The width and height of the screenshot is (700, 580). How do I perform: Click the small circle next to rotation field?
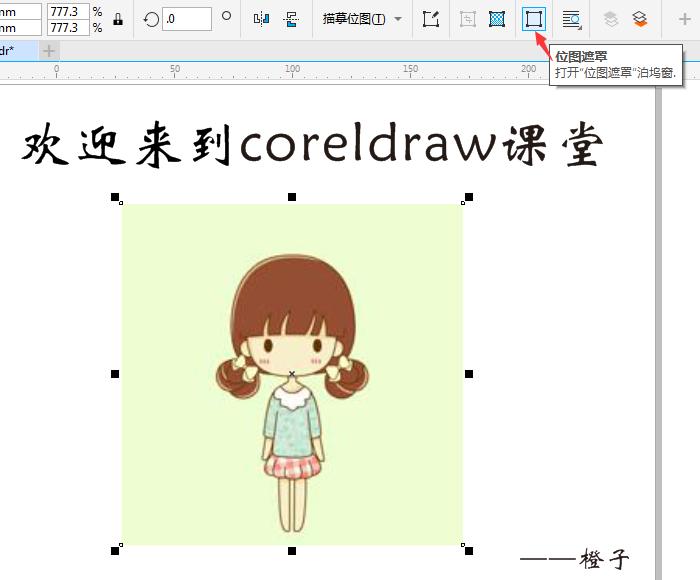coord(226,16)
